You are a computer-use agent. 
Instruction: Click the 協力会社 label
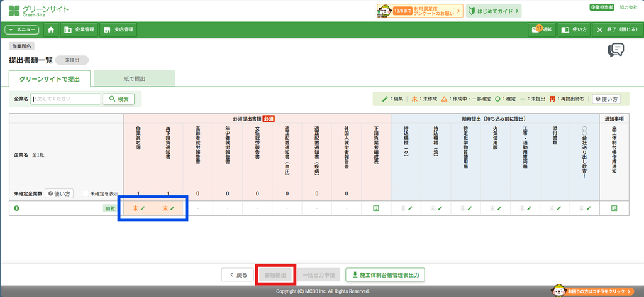[628, 8]
